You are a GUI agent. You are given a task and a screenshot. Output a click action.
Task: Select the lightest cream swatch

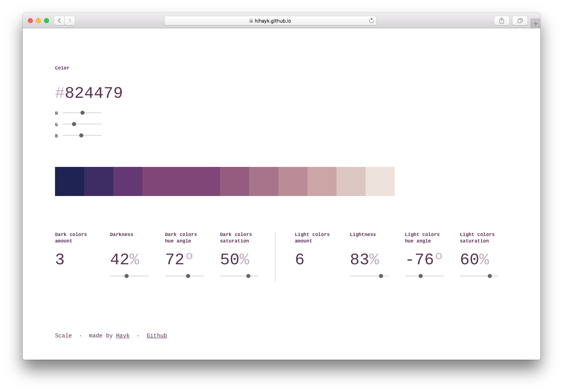(380, 181)
